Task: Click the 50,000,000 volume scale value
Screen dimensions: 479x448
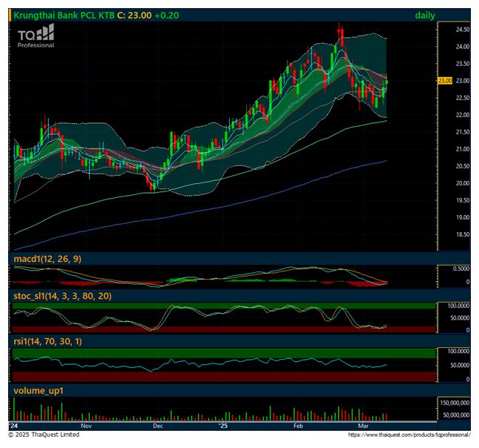Action: tap(456, 415)
